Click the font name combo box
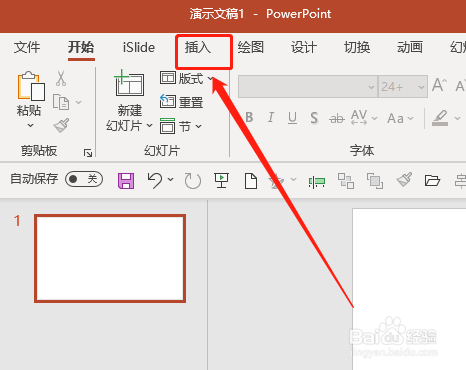The width and height of the screenshot is (466, 370). point(308,87)
